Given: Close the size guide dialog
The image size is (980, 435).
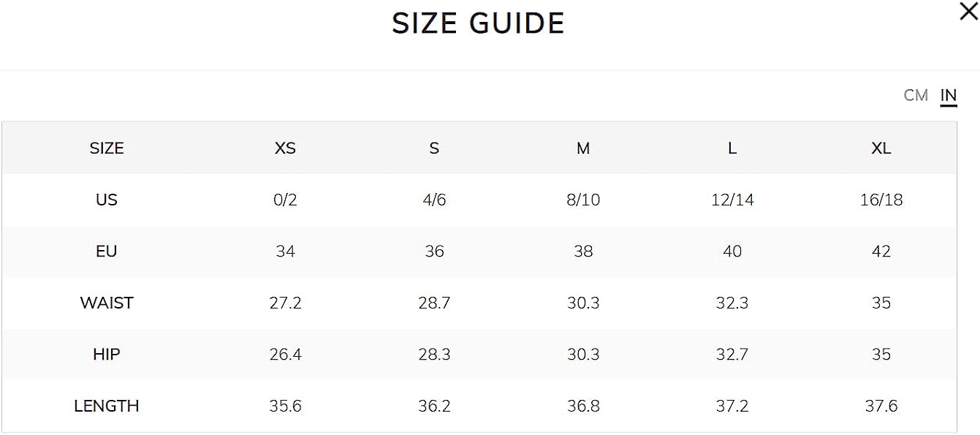Looking at the screenshot, I should point(968,12).
